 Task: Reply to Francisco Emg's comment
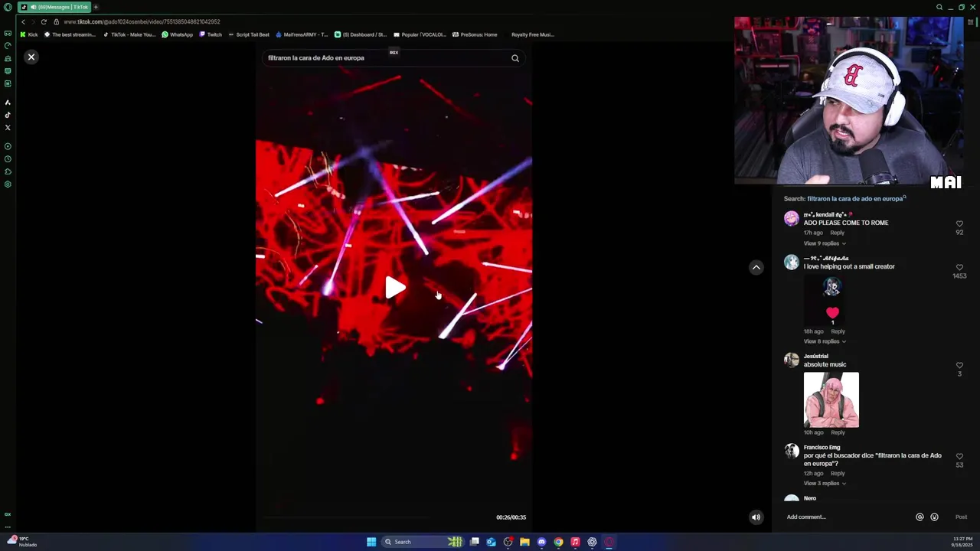[838, 474]
